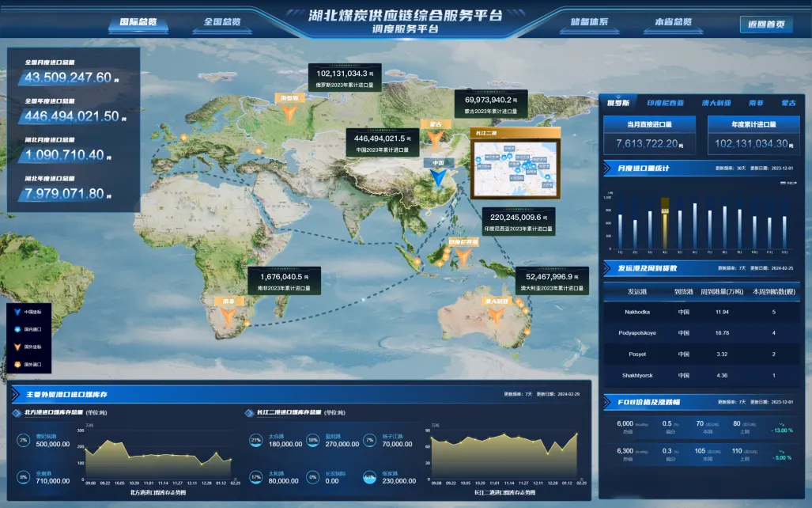Viewport: 812px width, 508px height.
Task: Switch to 全国总览 tab
Action: click(222, 22)
